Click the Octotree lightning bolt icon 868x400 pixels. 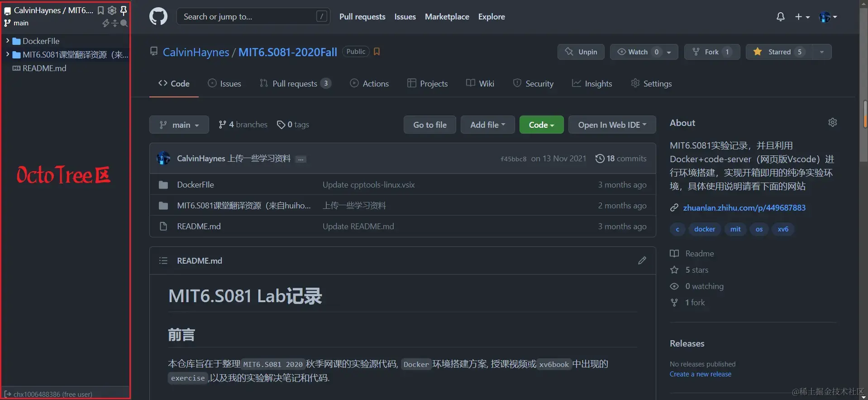(106, 23)
